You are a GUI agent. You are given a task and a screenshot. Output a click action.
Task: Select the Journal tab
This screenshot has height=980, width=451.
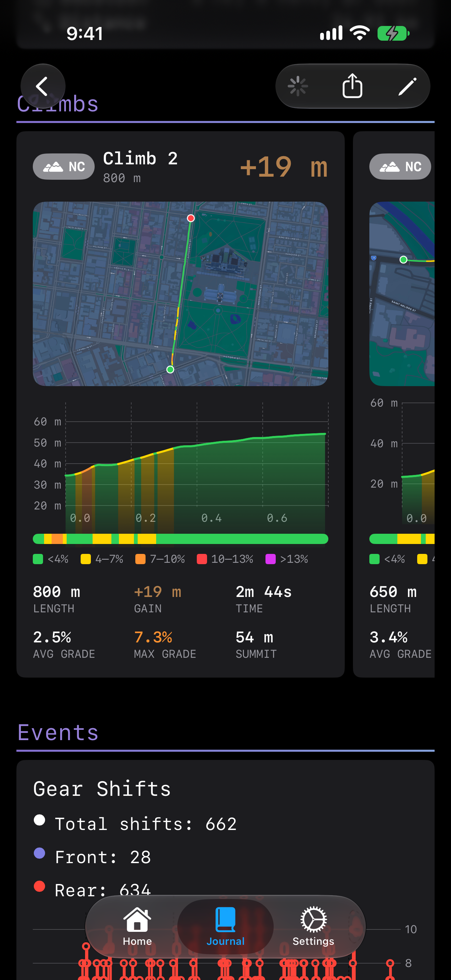pyautogui.click(x=225, y=926)
